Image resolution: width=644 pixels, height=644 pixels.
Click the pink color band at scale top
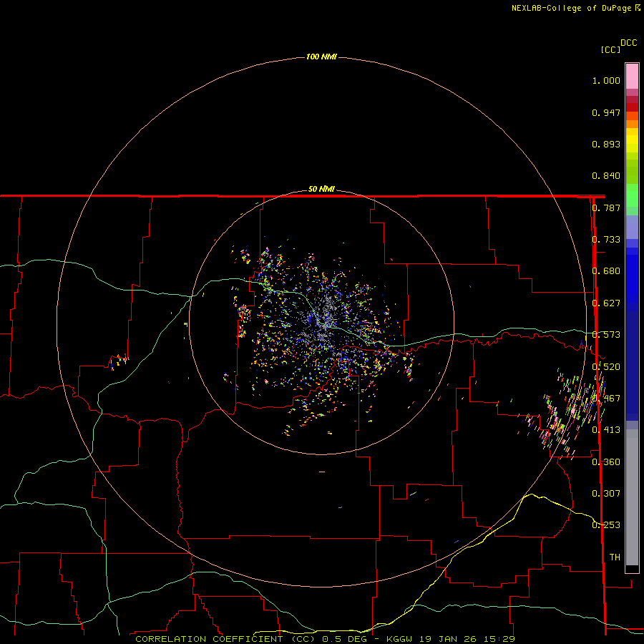(x=632, y=76)
